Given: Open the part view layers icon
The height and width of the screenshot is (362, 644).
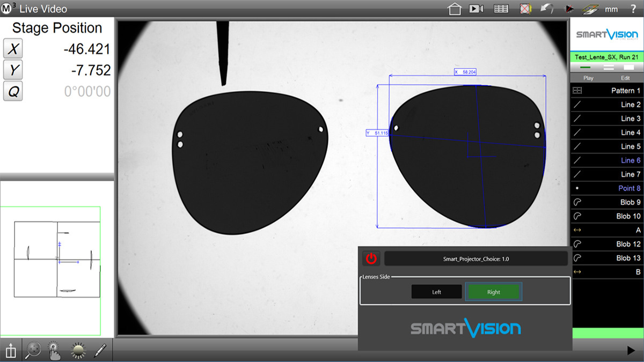Looking at the screenshot, I should coord(590,9).
